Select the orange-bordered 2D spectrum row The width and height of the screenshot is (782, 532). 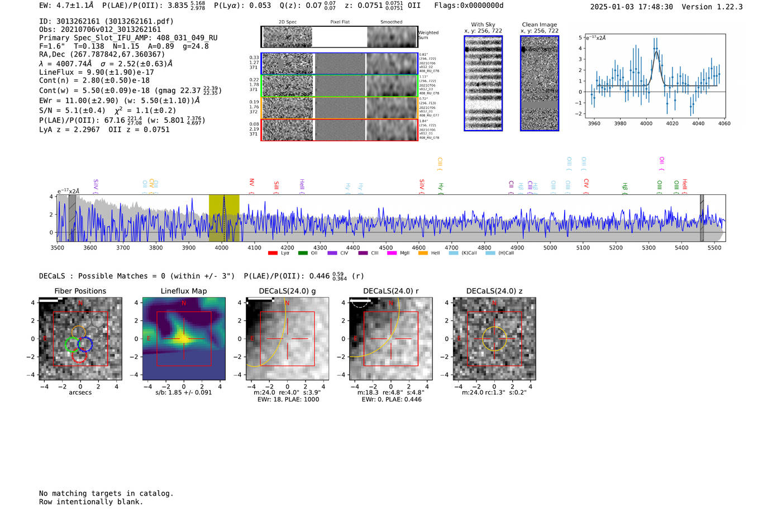[x=340, y=108]
